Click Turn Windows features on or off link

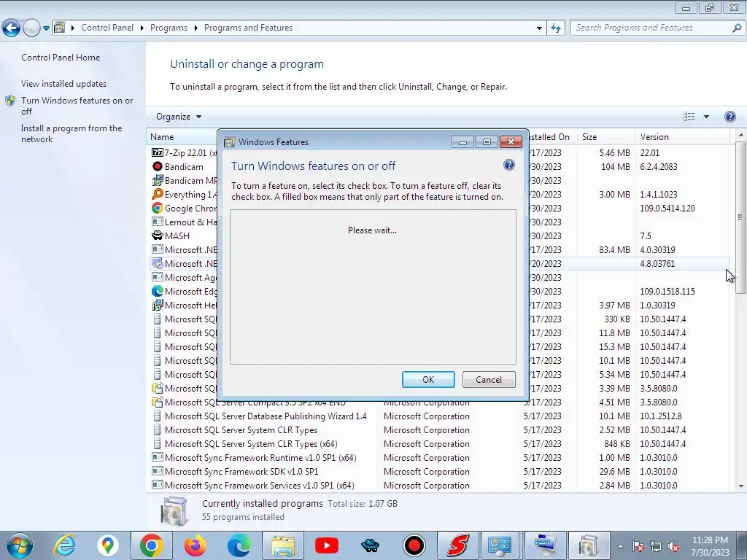click(77, 106)
